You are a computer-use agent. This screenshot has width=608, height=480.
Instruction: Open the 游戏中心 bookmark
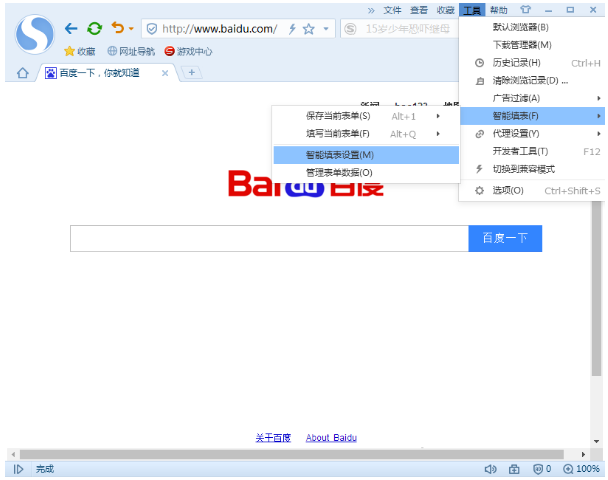click(188, 51)
